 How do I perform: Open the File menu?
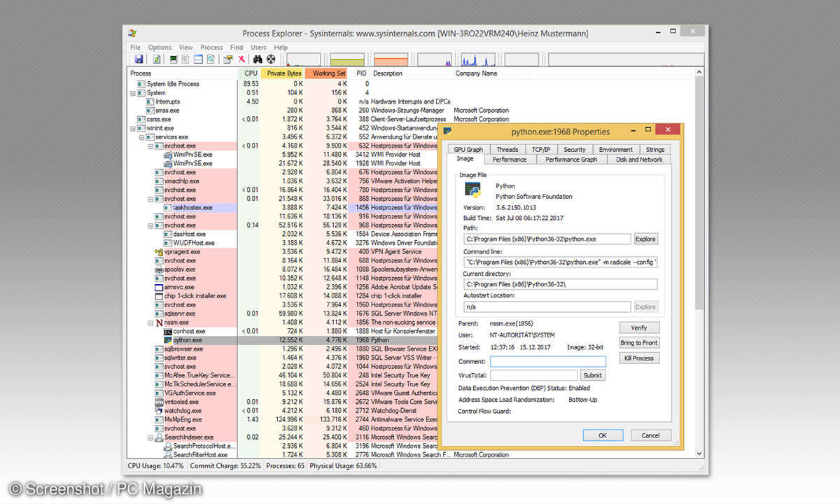135,48
